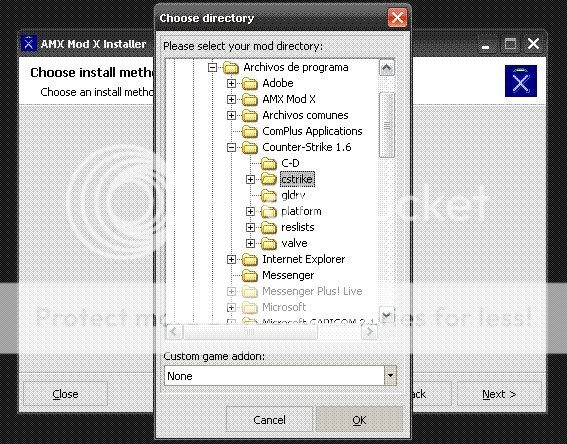Click the Cancel button
Image resolution: width=567 pixels, height=444 pixels.
click(269, 419)
